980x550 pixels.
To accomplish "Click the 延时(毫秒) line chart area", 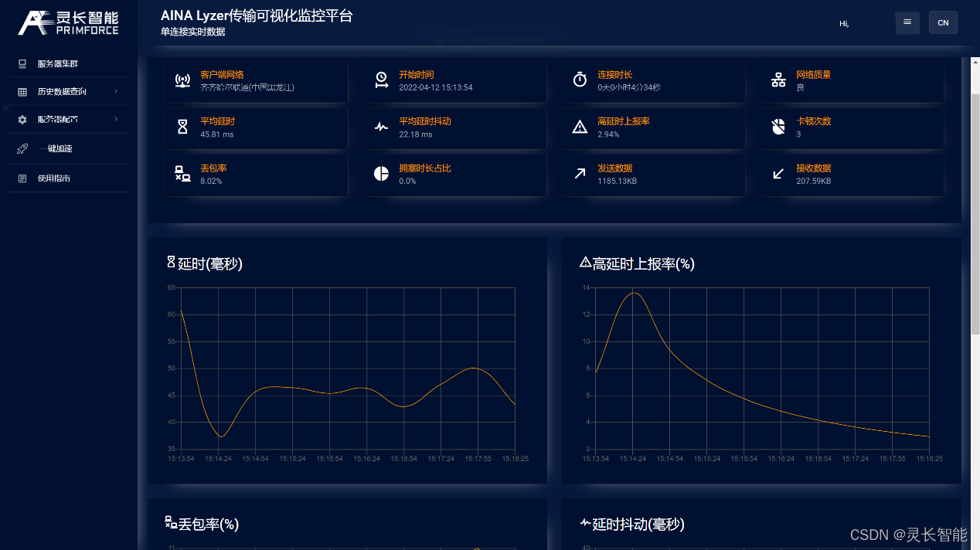I will click(x=348, y=368).
